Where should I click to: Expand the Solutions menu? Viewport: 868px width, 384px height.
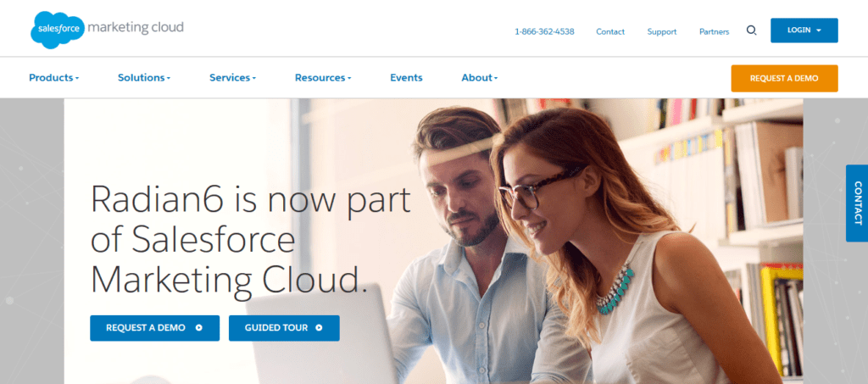144,78
